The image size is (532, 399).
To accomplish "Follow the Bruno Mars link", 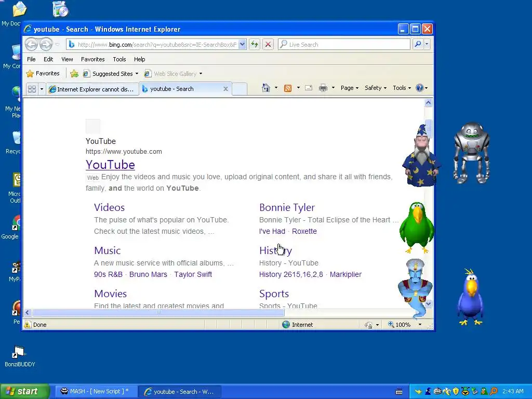I will [x=148, y=274].
